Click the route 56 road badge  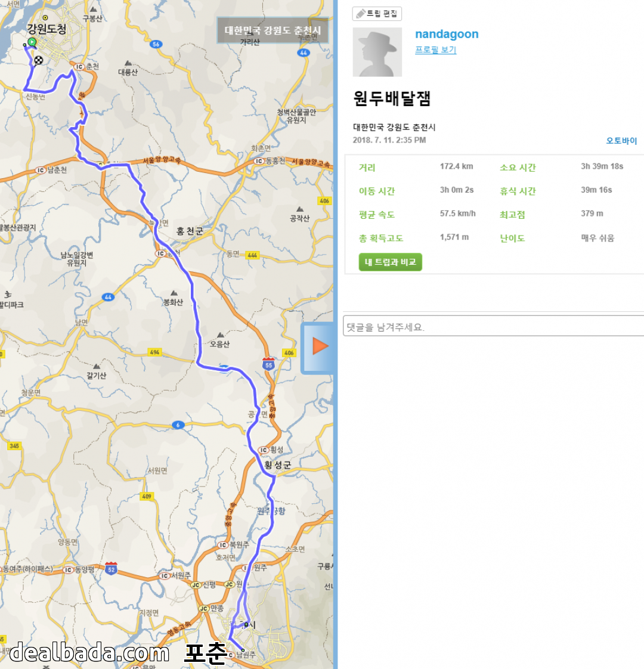tap(156, 44)
